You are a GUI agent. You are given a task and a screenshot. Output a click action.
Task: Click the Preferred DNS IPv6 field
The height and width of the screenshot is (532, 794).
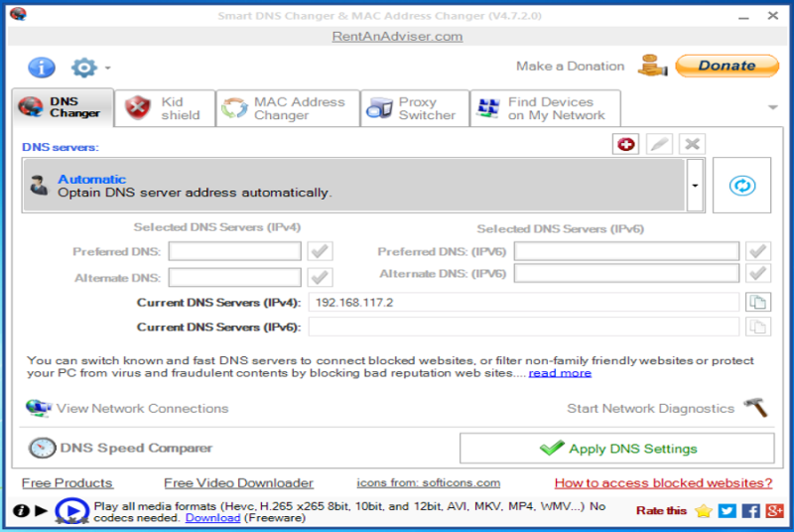[626, 251]
